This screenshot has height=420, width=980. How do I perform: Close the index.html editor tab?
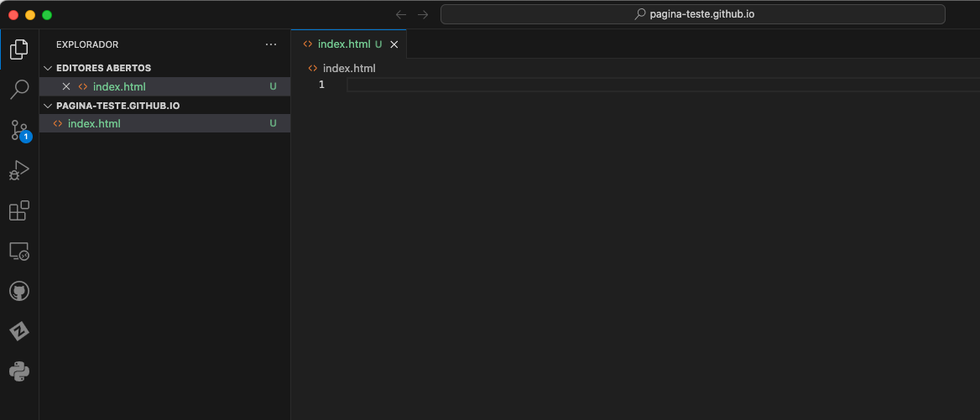394,44
